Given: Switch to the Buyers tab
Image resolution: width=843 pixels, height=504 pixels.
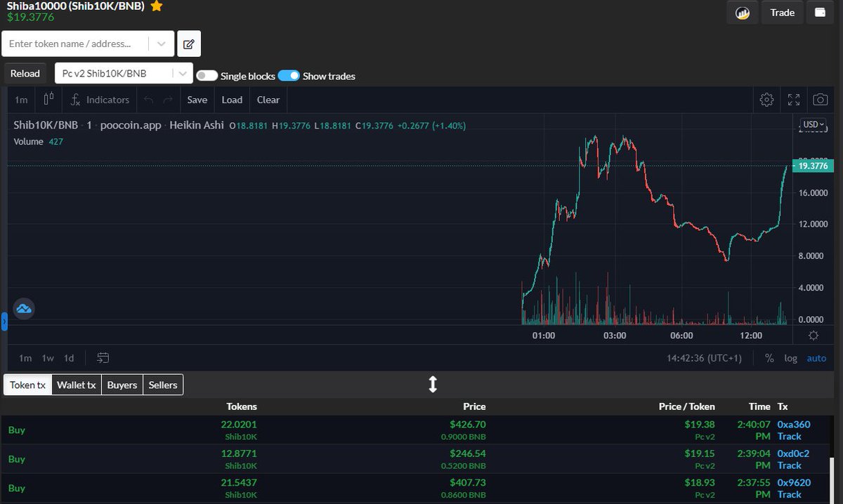Looking at the screenshot, I should tap(122, 385).
